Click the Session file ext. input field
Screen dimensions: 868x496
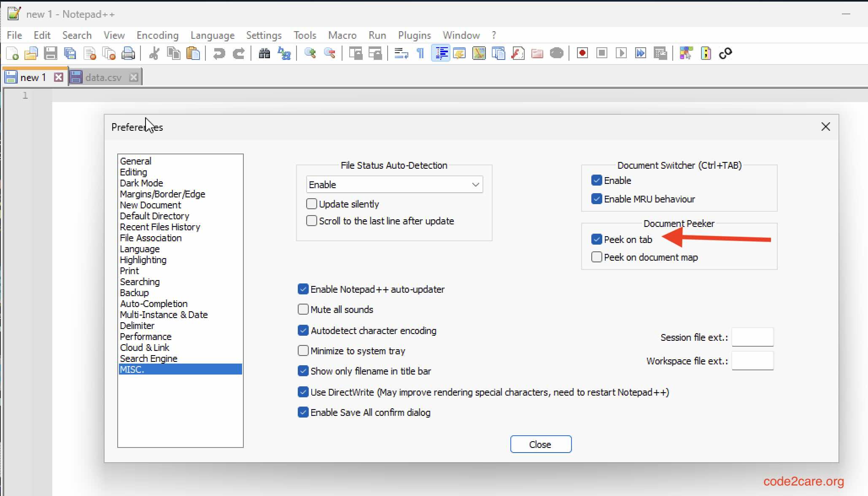753,337
